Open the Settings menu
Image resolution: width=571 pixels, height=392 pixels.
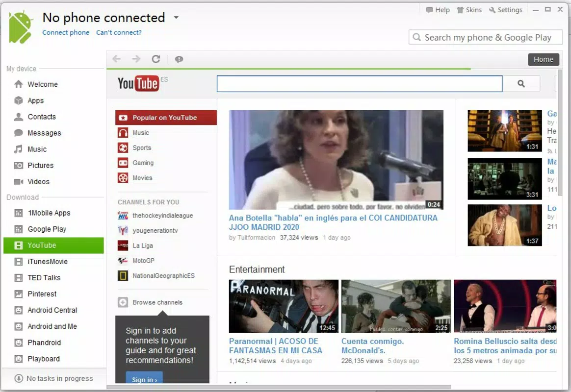coord(505,10)
